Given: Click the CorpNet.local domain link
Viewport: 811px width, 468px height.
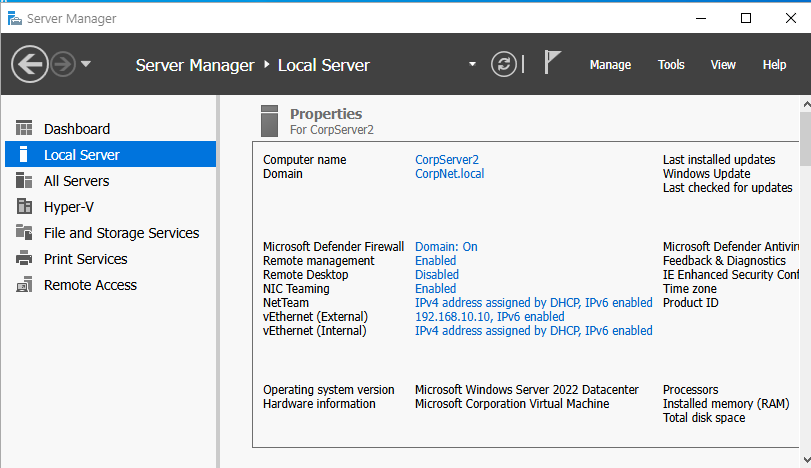Looking at the screenshot, I should [449, 174].
